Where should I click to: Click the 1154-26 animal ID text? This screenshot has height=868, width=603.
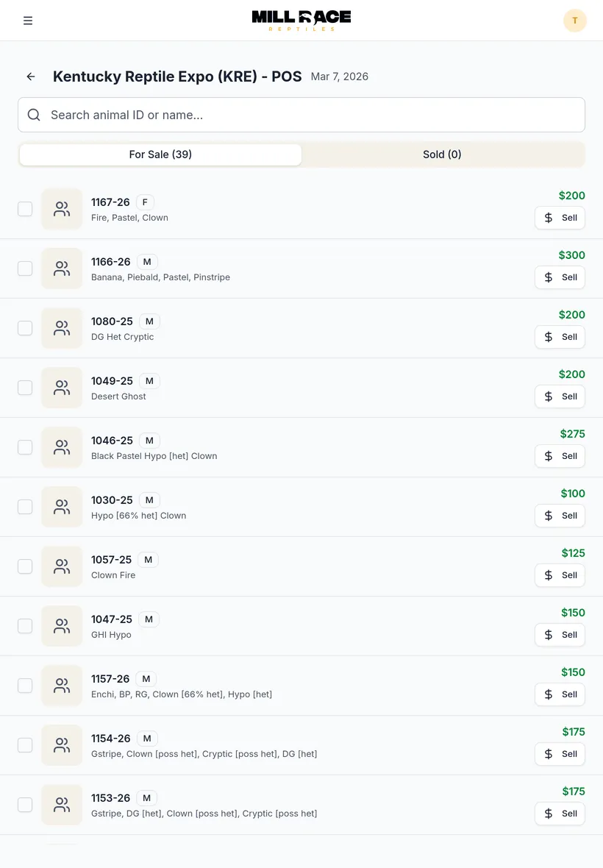110,739
